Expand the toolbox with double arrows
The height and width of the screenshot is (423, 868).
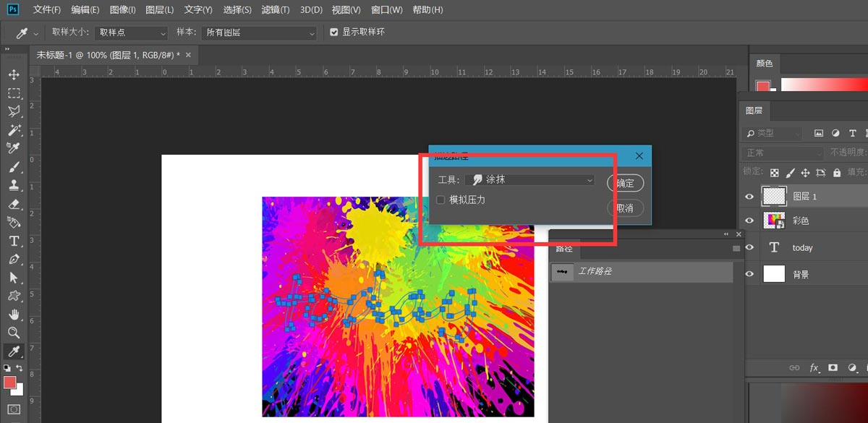(8, 48)
